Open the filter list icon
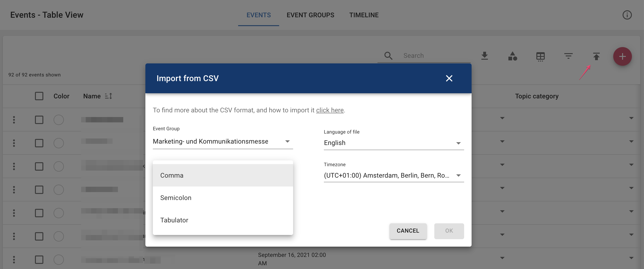Viewport: 644px width, 269px height. tap(568, 56)
